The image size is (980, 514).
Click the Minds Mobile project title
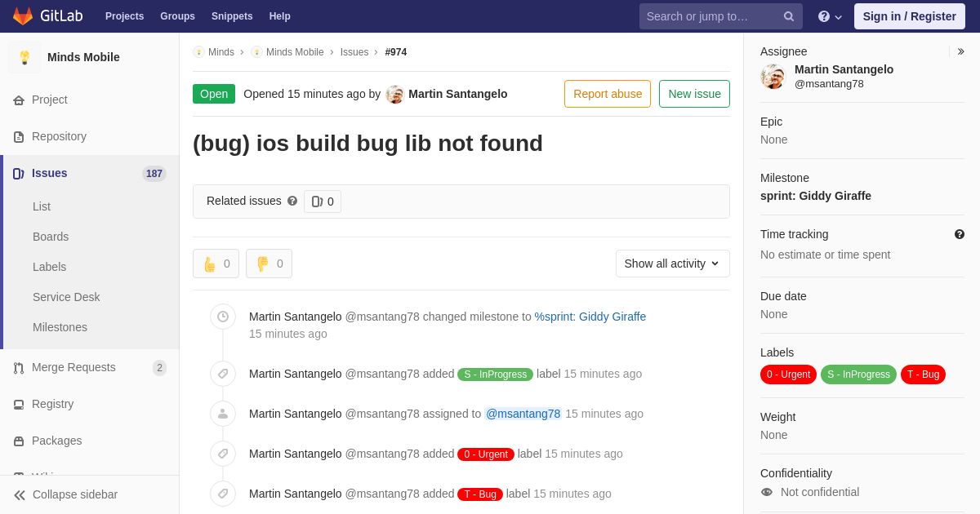click(83, 57)
